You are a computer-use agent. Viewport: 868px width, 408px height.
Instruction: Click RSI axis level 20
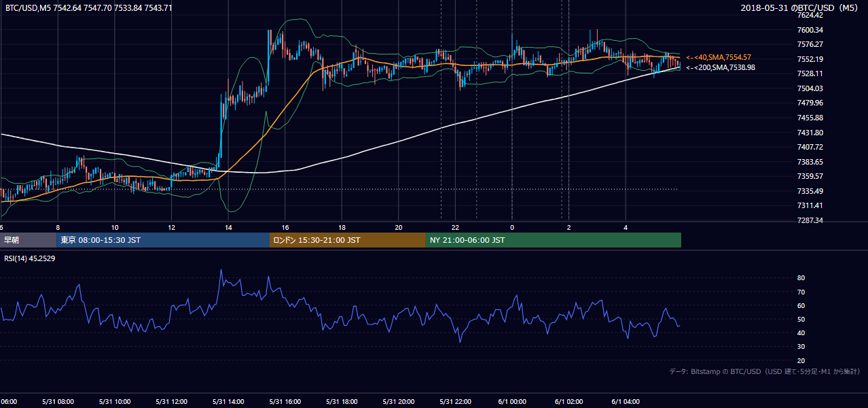point(801,360)
